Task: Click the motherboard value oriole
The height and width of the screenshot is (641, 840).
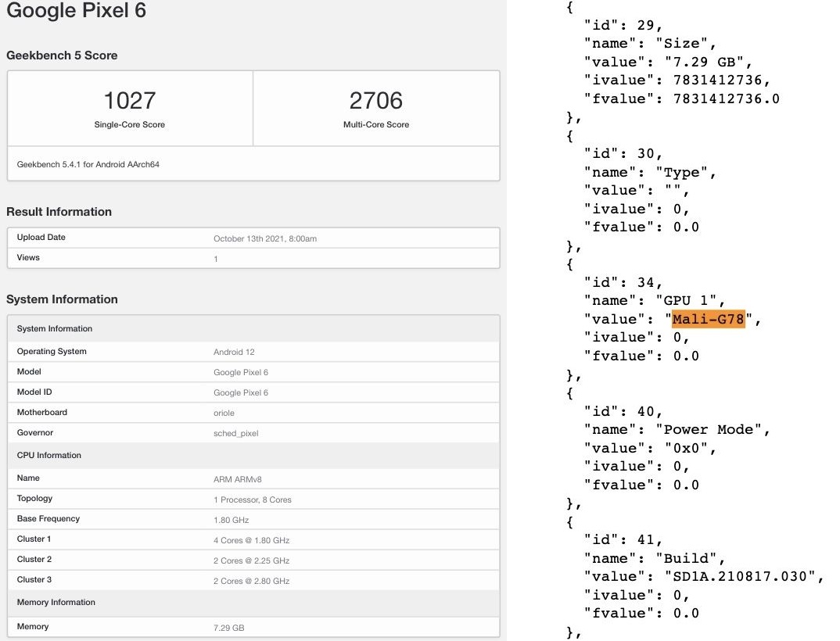Action: (x=224, y=413)
